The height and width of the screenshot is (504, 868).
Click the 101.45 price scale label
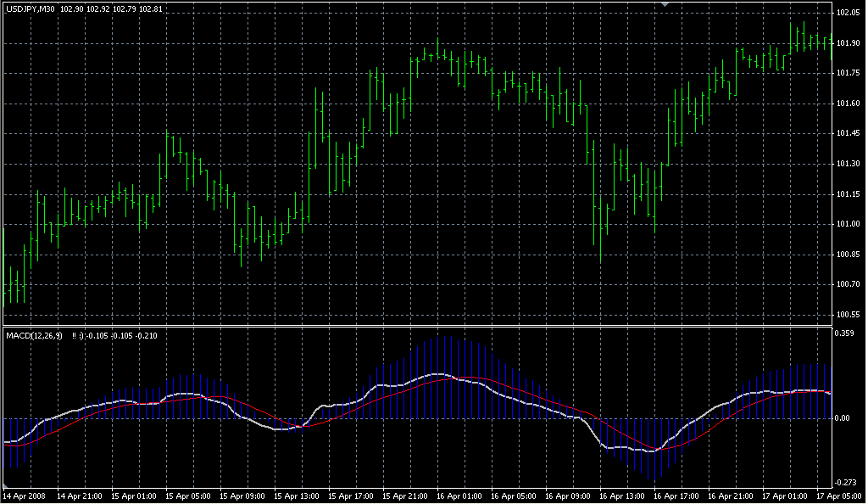pos(848,133)
